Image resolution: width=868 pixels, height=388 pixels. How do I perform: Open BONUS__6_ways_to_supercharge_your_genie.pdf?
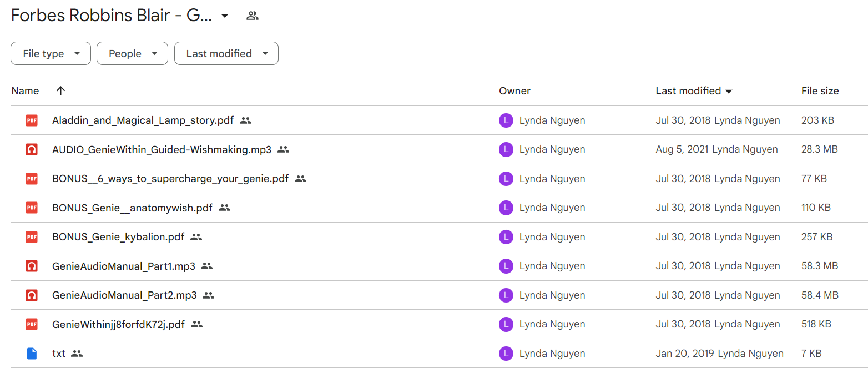tap(170, 179)
